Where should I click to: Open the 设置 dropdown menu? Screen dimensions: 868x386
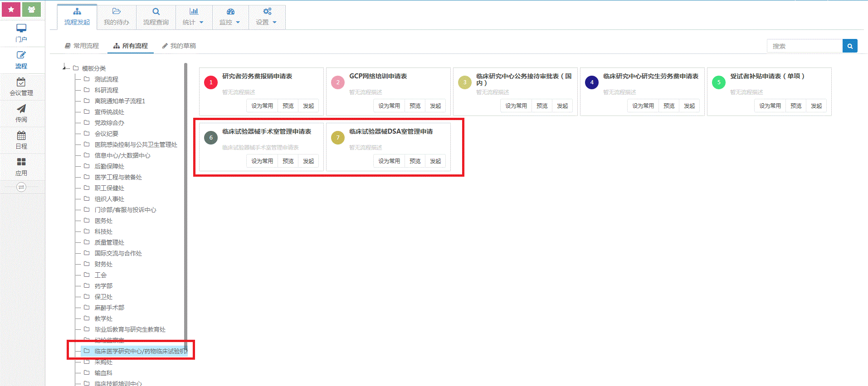267,17
